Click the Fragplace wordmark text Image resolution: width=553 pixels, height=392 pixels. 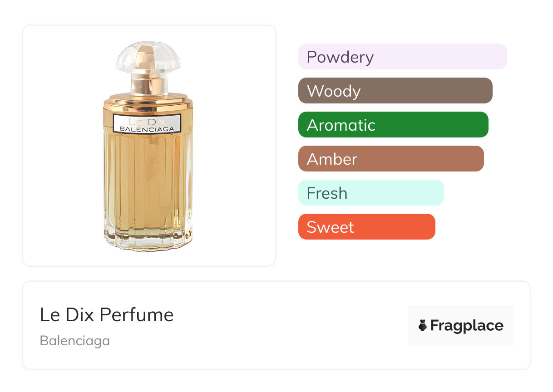[x=466, y=326]
